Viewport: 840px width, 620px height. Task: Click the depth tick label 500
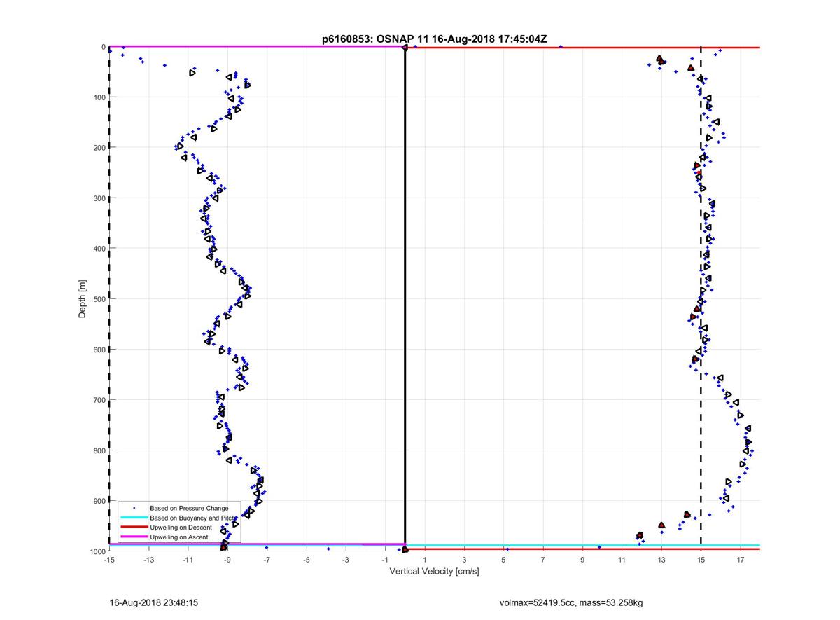coord(99,299)
